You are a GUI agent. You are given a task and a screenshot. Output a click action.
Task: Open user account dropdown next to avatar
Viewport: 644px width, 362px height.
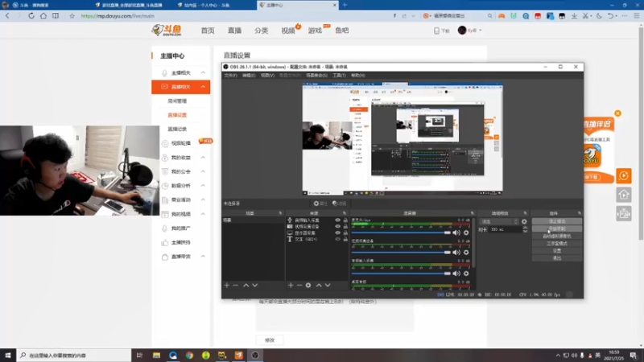480,31
